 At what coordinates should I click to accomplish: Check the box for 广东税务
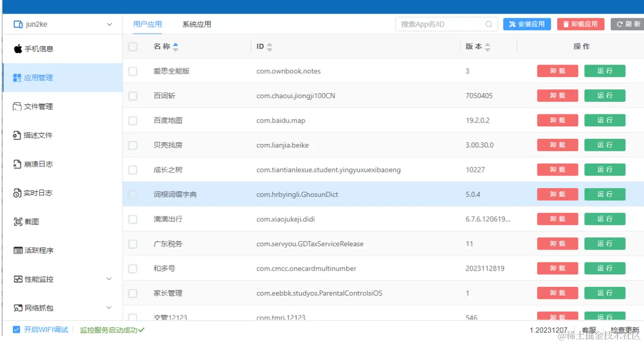pyautogui.click(x=133, y=244)
